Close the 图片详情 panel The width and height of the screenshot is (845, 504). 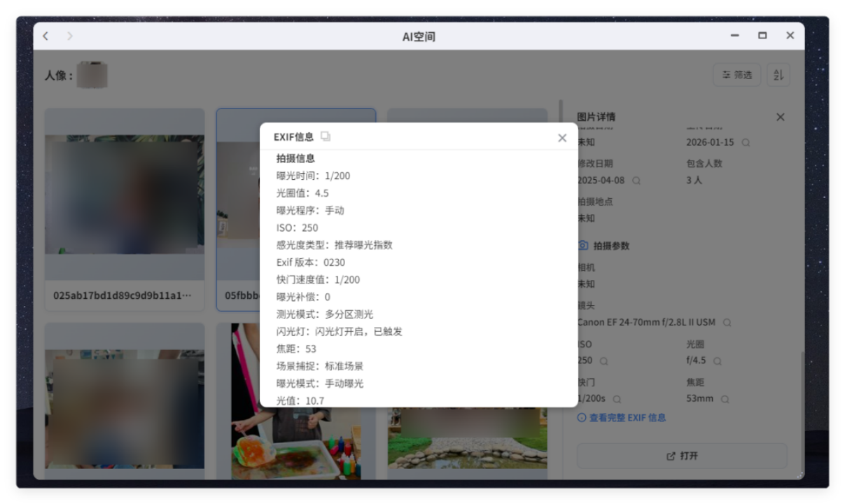click(780, 117)
